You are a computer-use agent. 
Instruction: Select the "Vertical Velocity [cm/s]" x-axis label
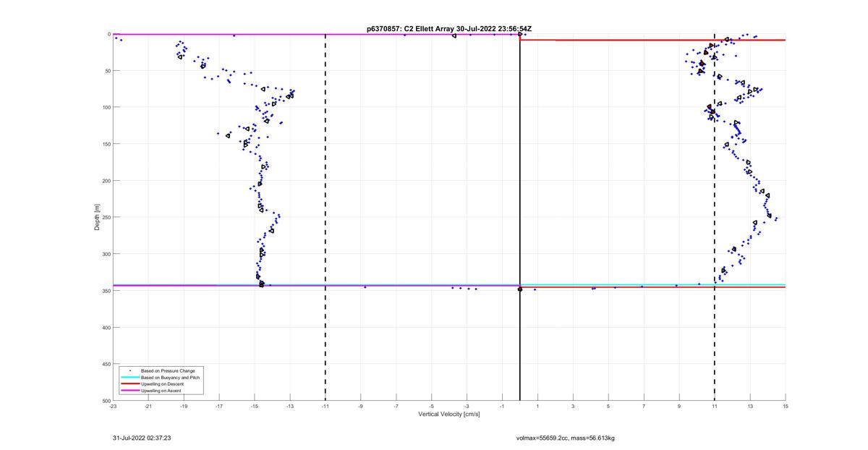click(x=449, y=415)
